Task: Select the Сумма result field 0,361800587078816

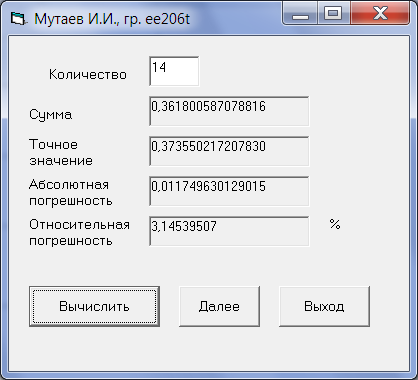Action: (229, 111)
